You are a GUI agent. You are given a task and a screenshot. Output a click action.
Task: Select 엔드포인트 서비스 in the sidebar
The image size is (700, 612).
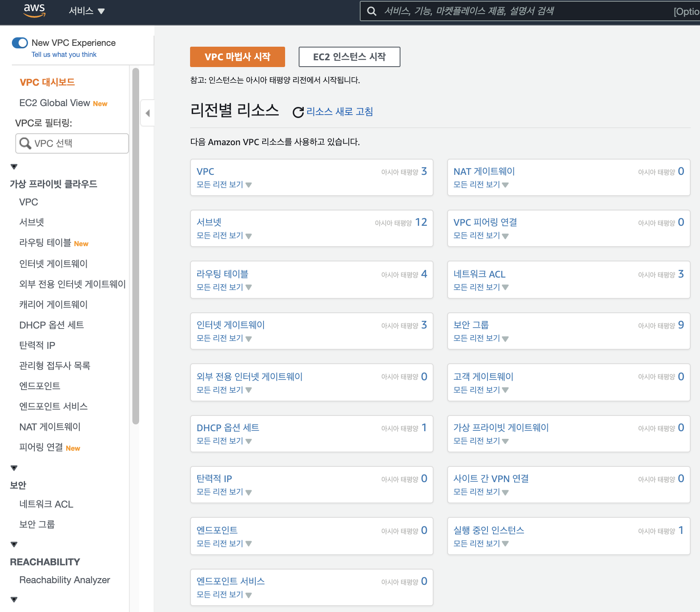coord(53,406)
